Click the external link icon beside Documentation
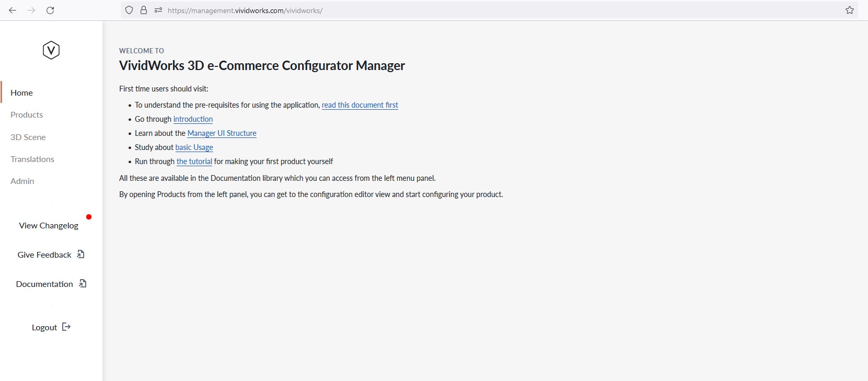 pyautogui.click(x=83, y=283)
